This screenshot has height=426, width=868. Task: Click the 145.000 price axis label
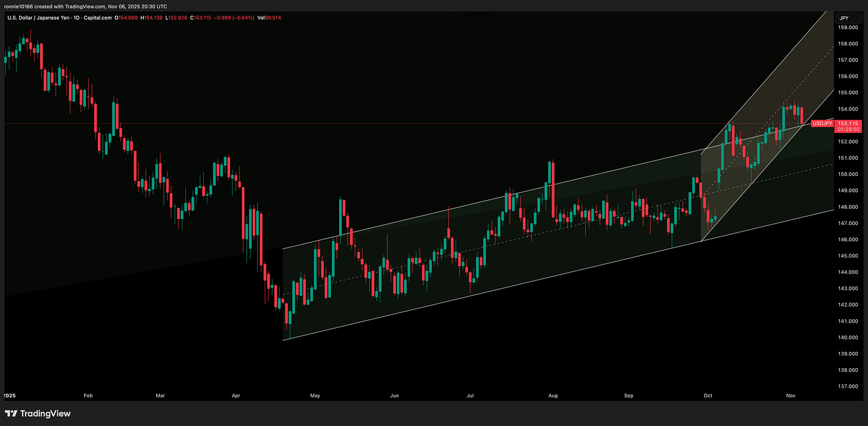click(x=848, y=256)
